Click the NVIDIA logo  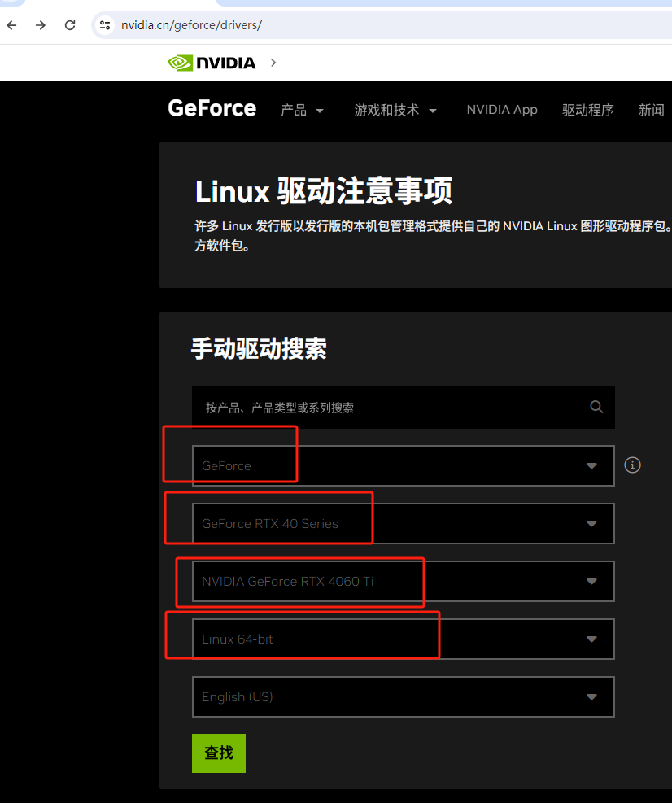point(212,63)
